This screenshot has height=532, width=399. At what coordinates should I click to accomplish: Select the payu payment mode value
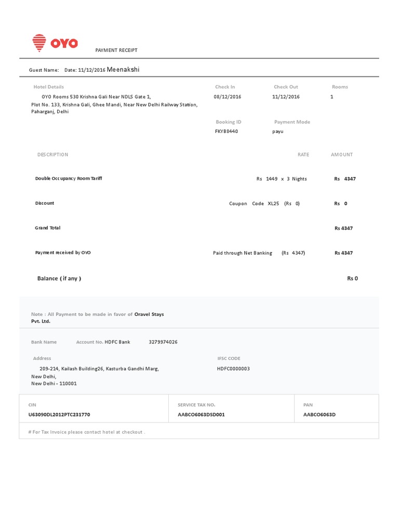(x=278, y=131)
